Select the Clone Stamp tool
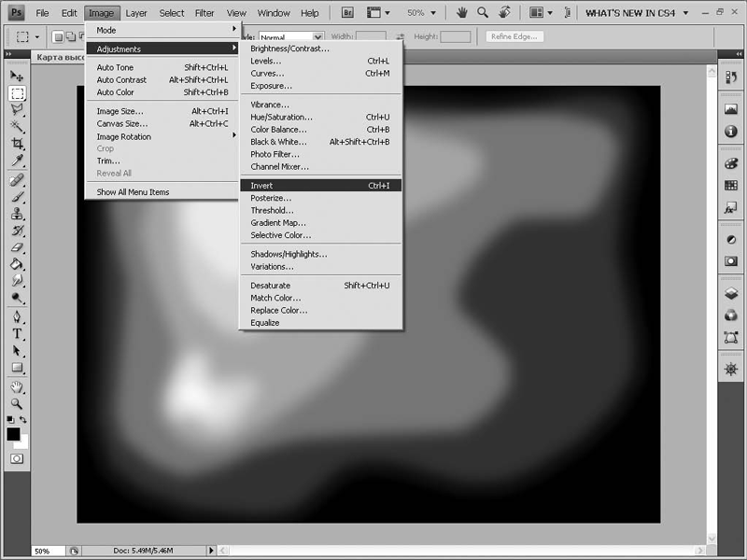This screenshot has height=560, width=747. 17,214
